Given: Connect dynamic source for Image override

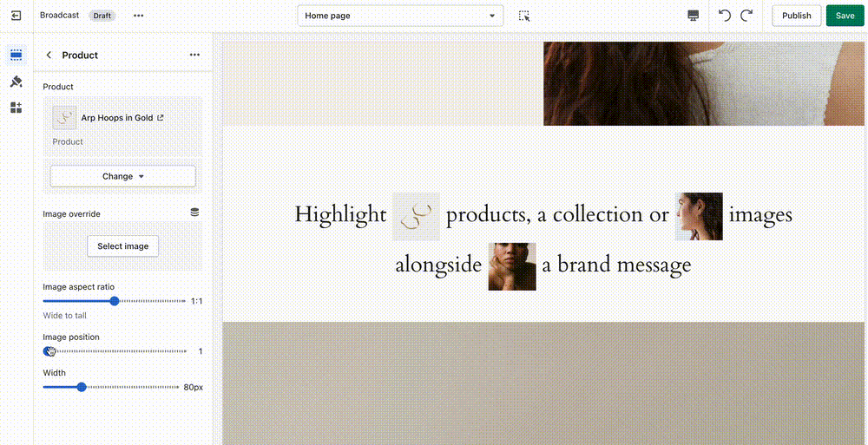Looking at the screenshot, I should pos(194,213).
